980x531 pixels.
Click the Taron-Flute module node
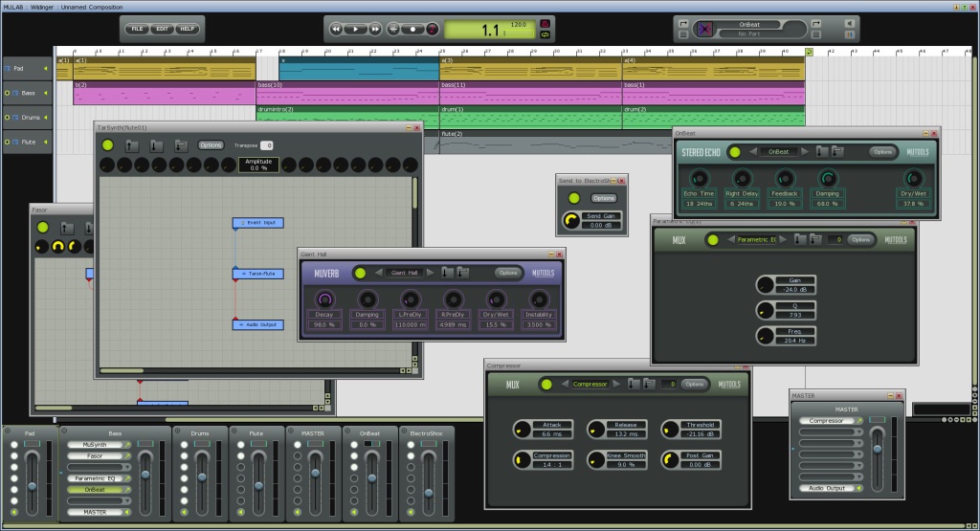click(x=257, y=274)
